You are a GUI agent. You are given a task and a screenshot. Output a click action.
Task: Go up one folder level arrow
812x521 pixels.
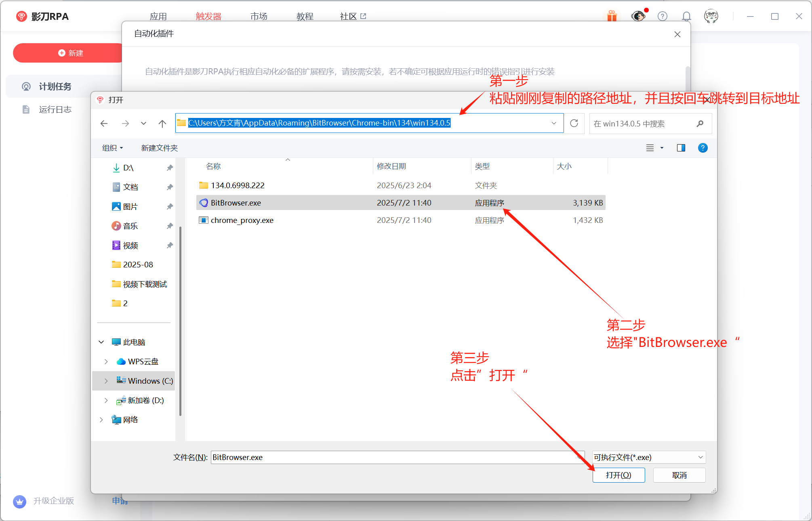point(162,124)
